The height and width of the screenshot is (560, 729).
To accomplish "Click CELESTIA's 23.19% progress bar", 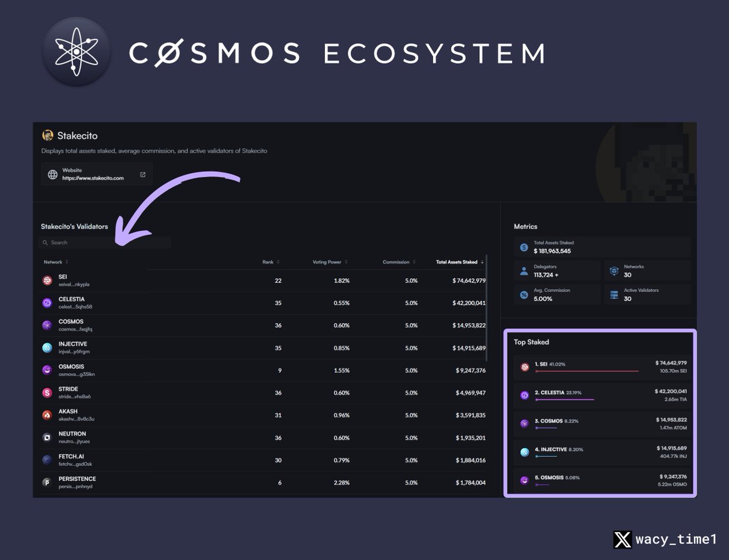I will pos(564,400).
